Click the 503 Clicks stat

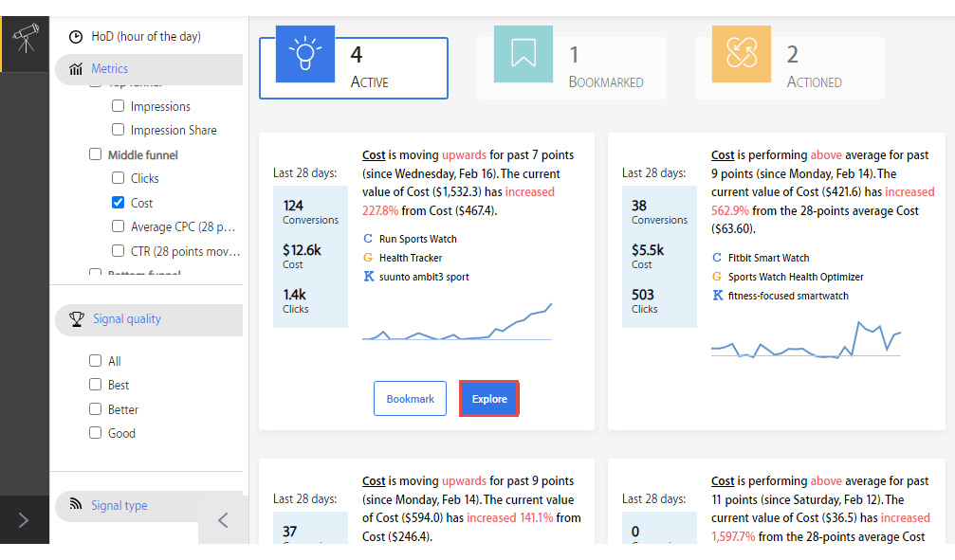644,300
